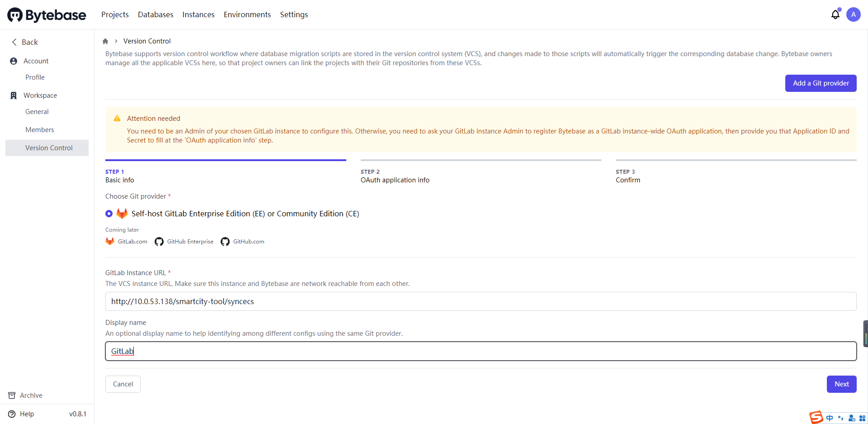
Task: Click the GitHub.com octocat icon
Action: point(225,242)
